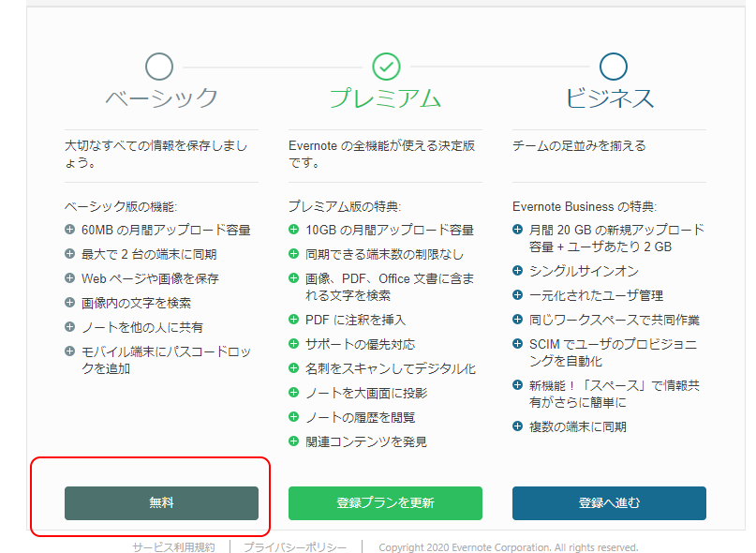Viewport: 756px width, 553px height.
Task: Click the text シングルサインオン
Action: [584, 271]
